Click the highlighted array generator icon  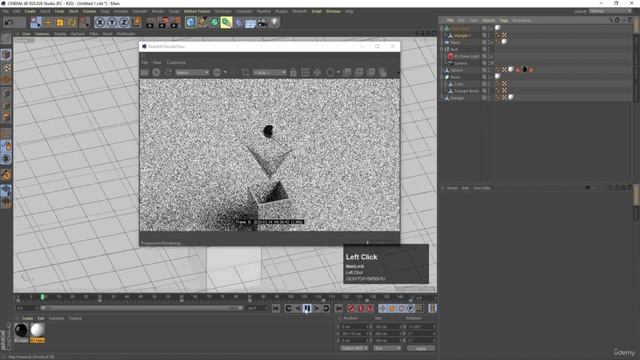pyautogui.click(x=226, y=22)
